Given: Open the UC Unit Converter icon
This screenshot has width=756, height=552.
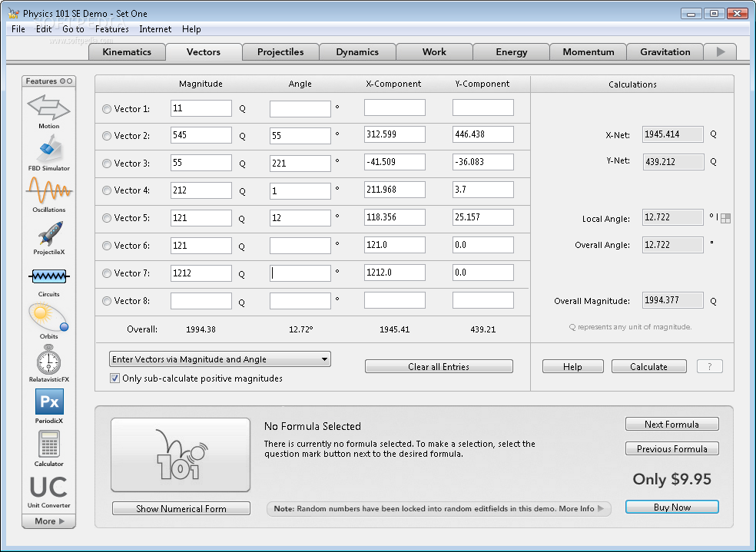Looking at the screenshot, I should coord(48,488).
